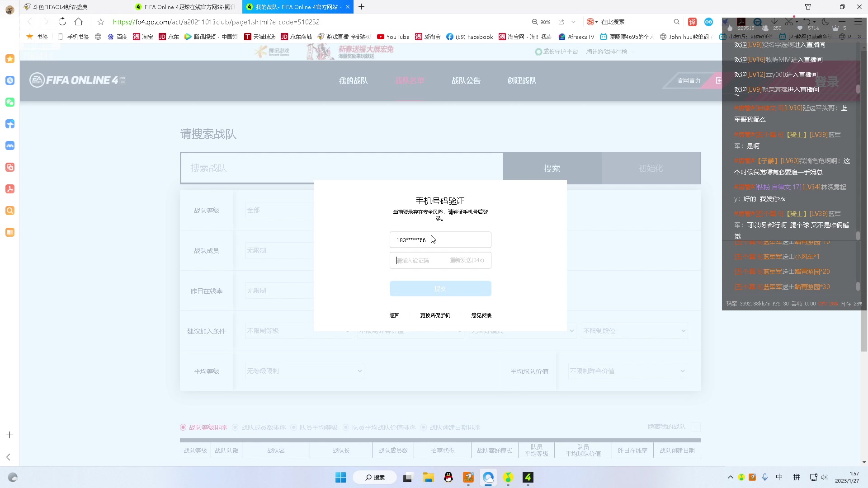This screenshot has width=868, height=488.
Task: Click the phone number field 183******66
Action: pos(440,240)
